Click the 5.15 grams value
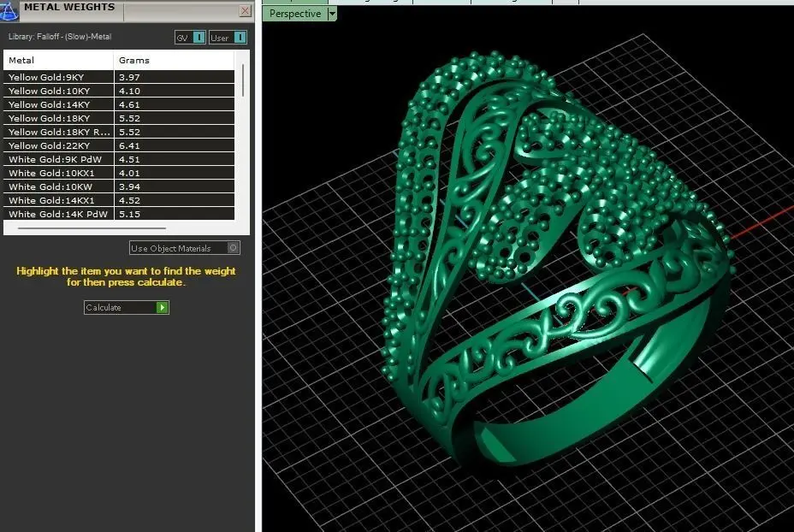This screenshot has height=532, width=794. point(130,214)
